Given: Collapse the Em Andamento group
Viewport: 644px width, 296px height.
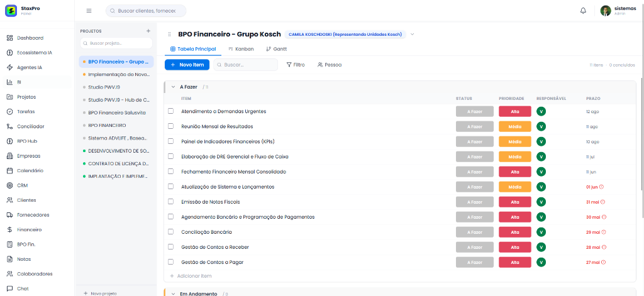Looking at the screenshot, I should click(174, 294).
